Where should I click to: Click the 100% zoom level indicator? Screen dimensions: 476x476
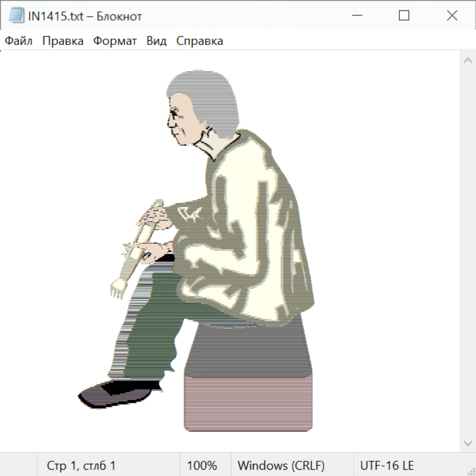[x=202, y=466]
